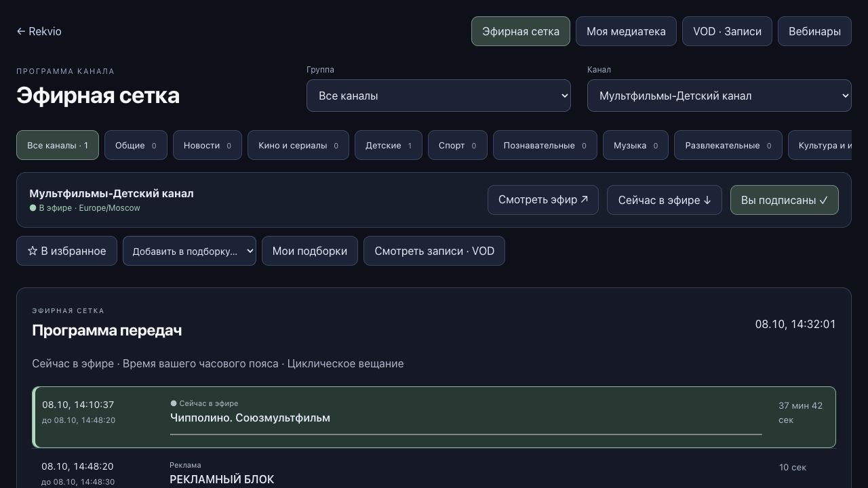868x488 pixels.
Task: Add channel to favorites with star button
Action: pos(66,251)
